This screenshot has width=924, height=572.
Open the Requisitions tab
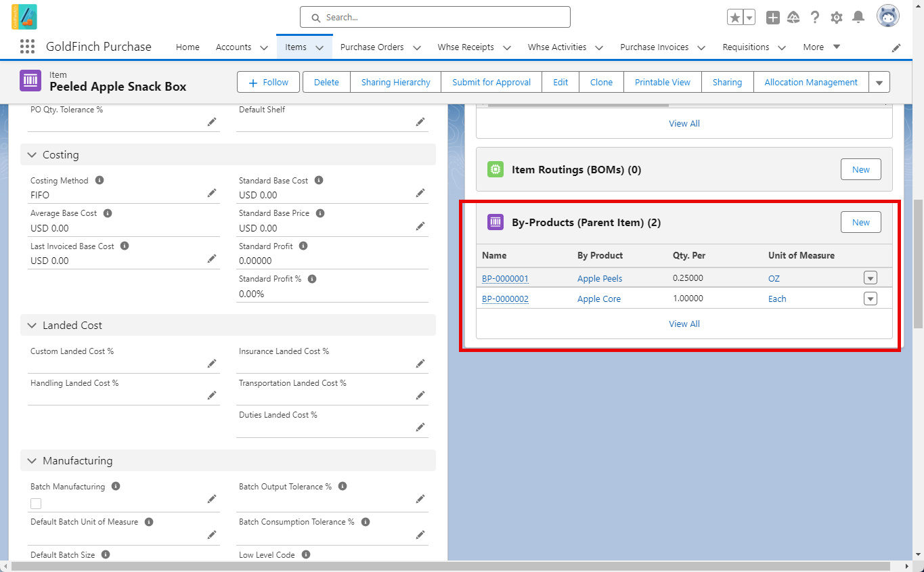pos(746,47)
